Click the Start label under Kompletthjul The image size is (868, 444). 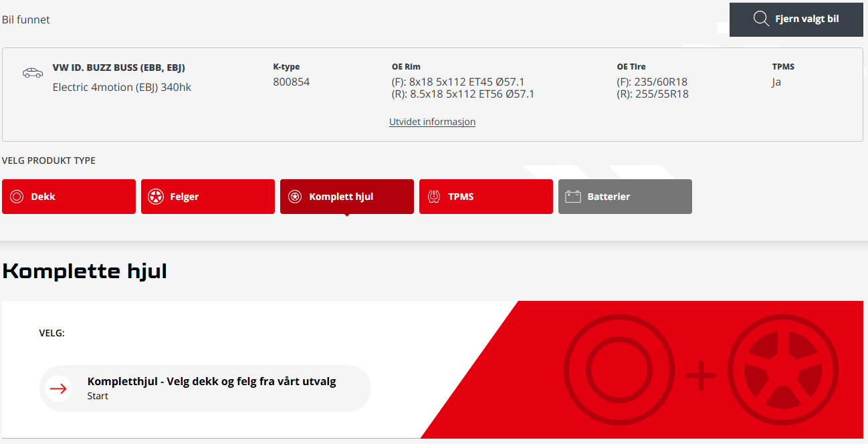[x=98, y=396]
